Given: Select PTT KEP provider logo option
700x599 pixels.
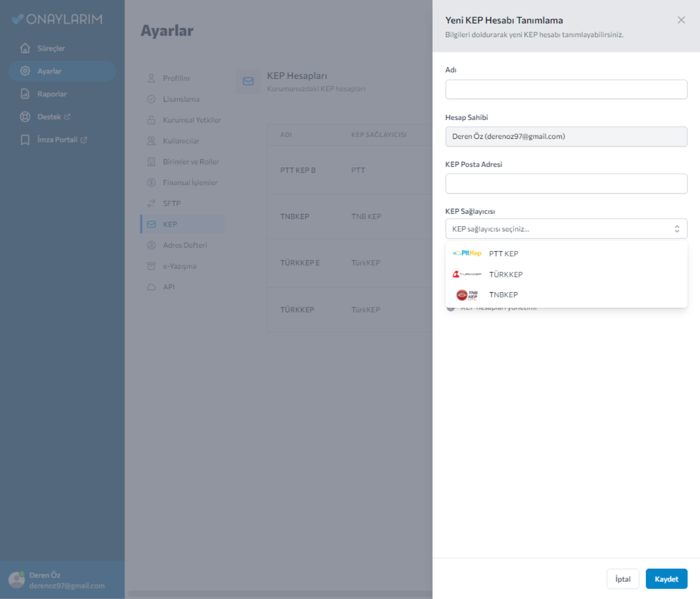Looking at the screenshot, I should click(467, 254).
